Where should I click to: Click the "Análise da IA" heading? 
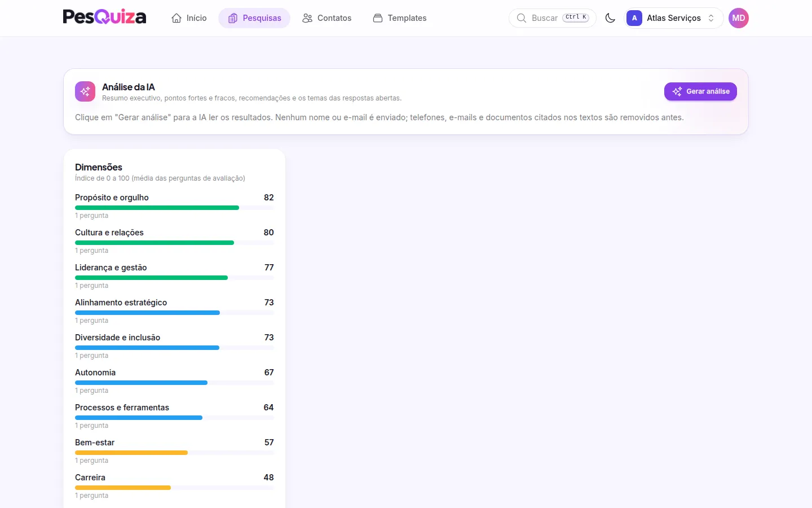(x=129, y=87)
